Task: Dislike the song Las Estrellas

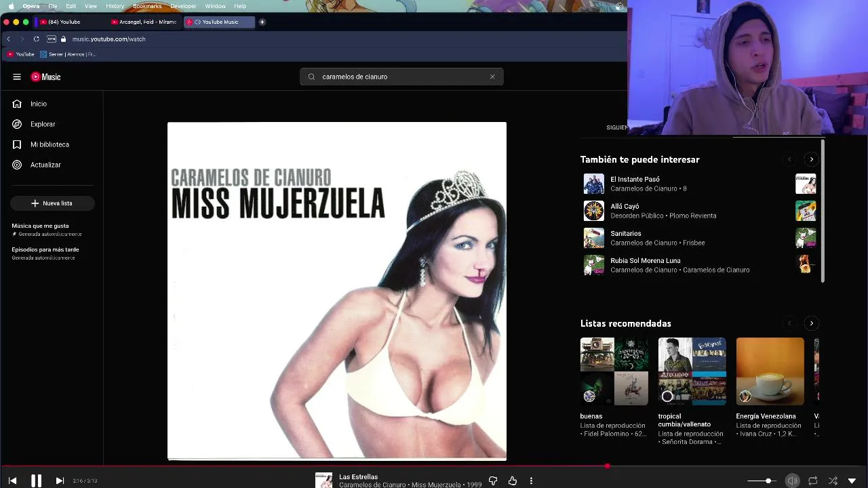Action: (x=493, y=481)
